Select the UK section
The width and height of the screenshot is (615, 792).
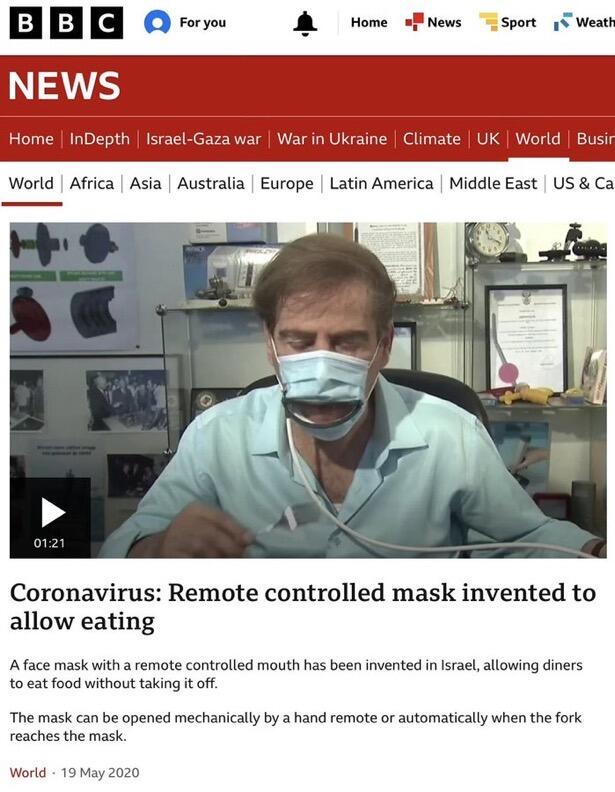(488, 138)
